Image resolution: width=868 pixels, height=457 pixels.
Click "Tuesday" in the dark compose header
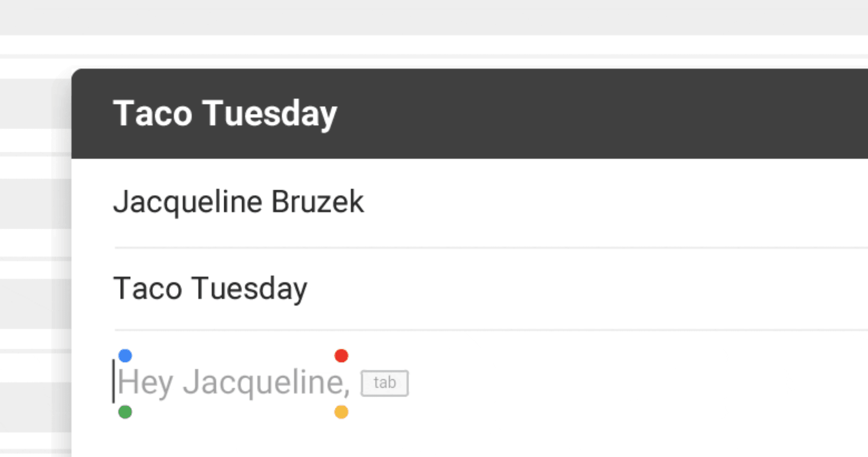click(270, 113)
